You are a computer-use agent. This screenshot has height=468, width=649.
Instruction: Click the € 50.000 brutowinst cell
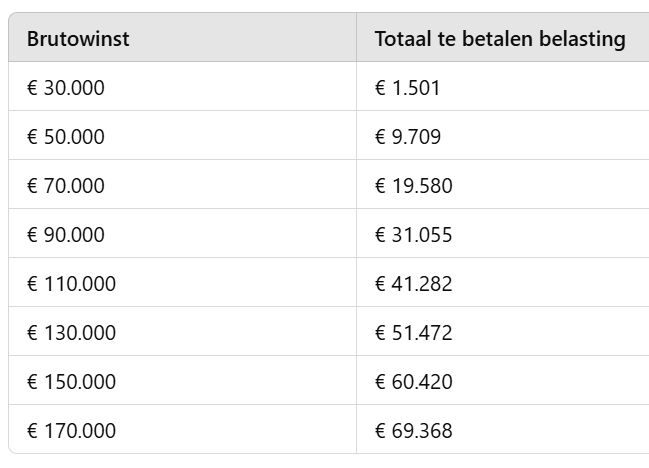pos(66,137)
